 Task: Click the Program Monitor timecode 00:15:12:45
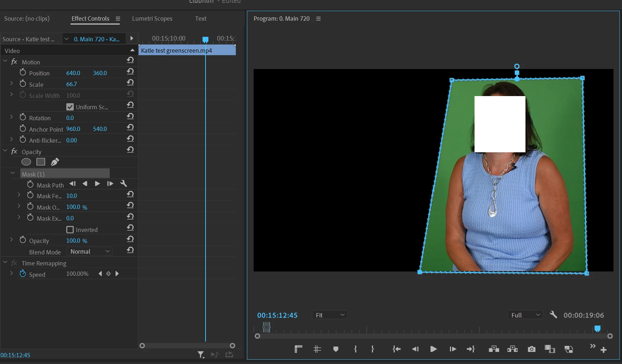tap(277, 315)
